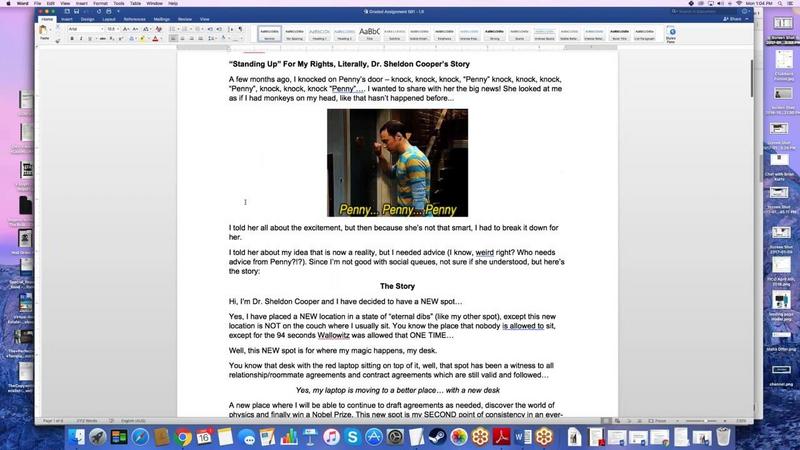Select Align Right paragraph alignment
This screenshot has width=800, height=450.
point(191,38)
